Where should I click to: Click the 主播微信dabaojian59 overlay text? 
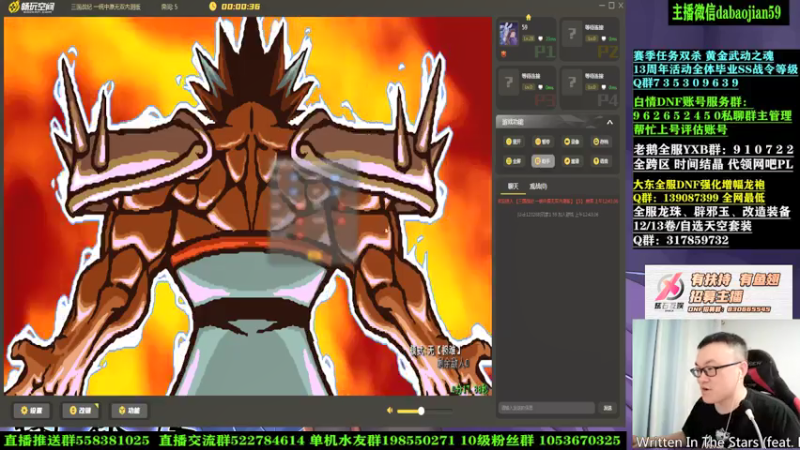[726, 13]
